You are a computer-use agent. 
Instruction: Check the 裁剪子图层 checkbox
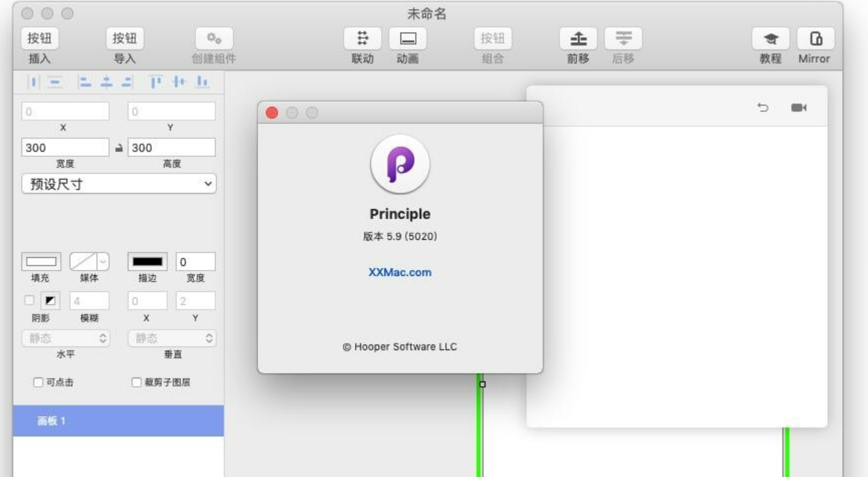[x=136, y=383]
